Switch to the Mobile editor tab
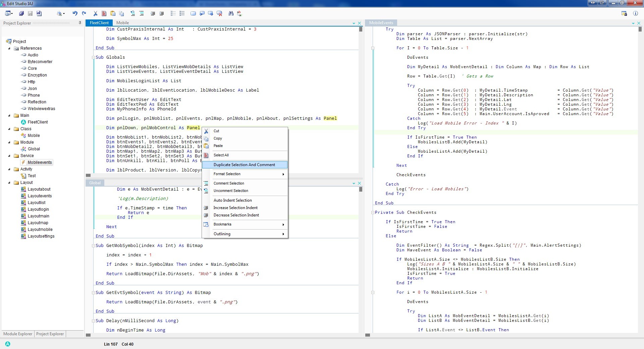This screenshot has height=349, width=644. (122, 23)
